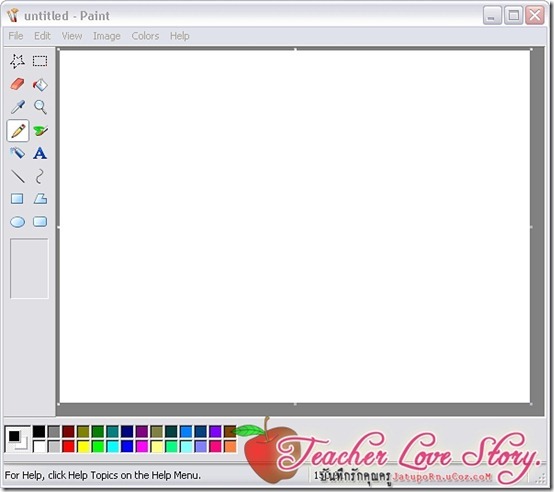Choose the Polygon tool
Viewport: 554px width, 492px height.
click(x=40, y=199)
